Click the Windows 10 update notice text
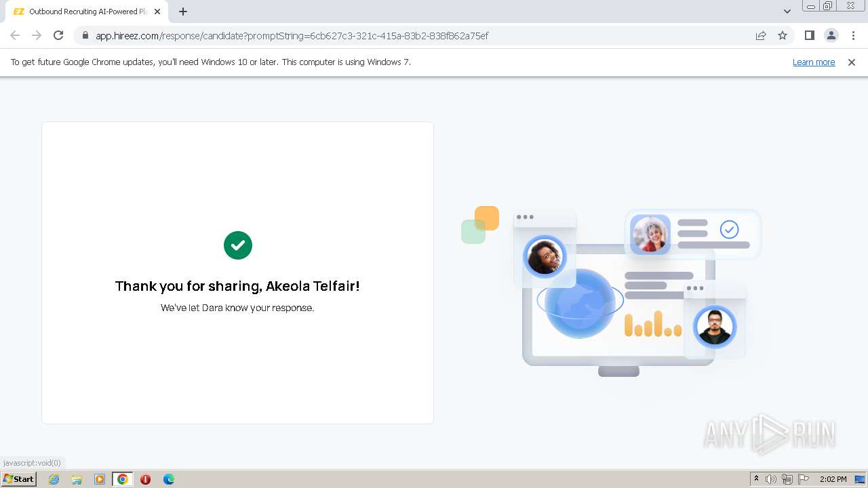Image resolution: width=868 pixels, height=488 pixels. coord(211,62)
